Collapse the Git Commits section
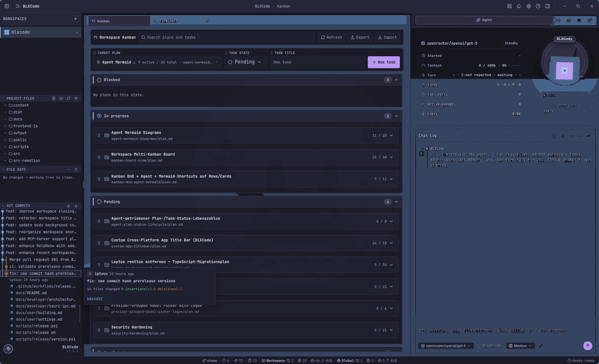 (3, 206)
